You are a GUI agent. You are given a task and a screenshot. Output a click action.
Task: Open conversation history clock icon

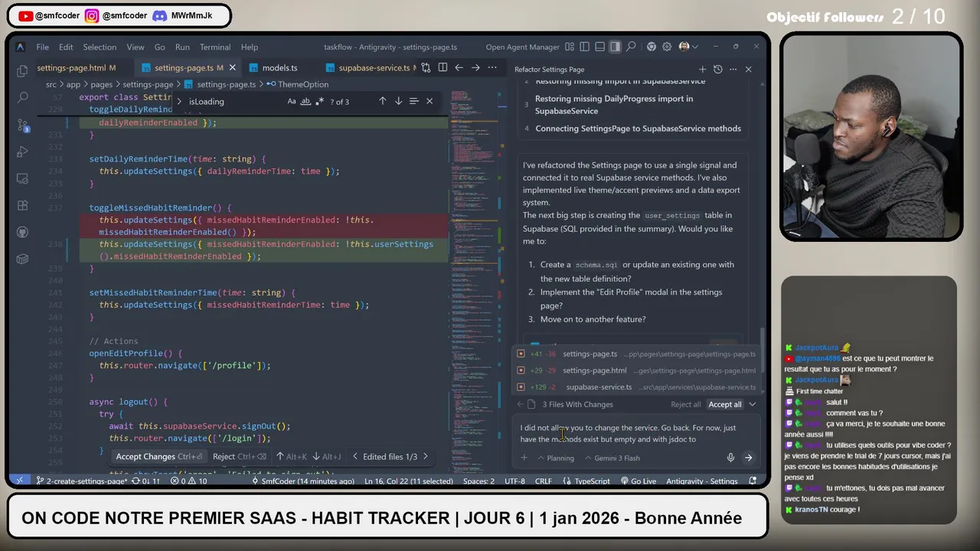coord(717,69)
